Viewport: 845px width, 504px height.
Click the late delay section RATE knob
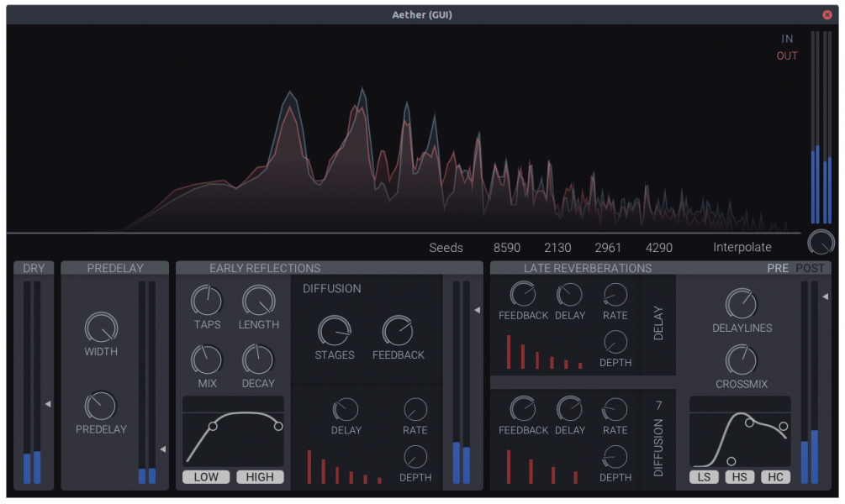[615, 295]
